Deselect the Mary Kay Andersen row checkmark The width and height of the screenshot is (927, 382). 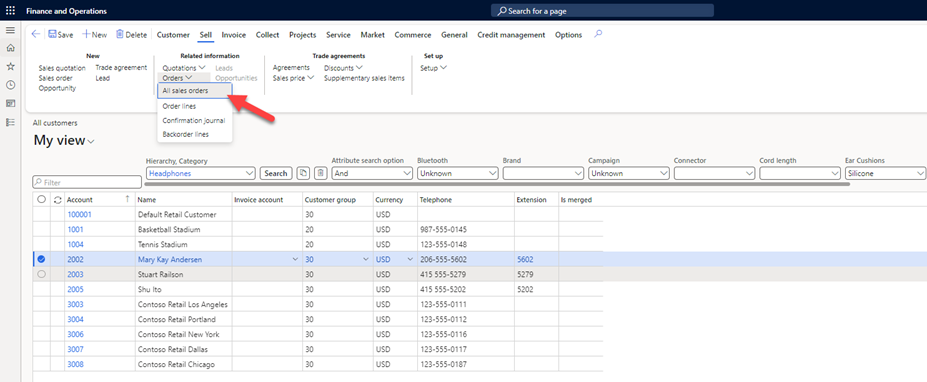tap(41, 259)
